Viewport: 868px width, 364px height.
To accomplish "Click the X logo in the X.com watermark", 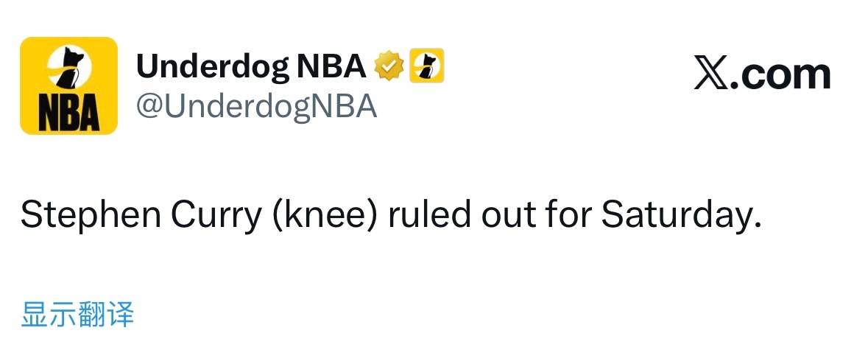I will 712,74.
